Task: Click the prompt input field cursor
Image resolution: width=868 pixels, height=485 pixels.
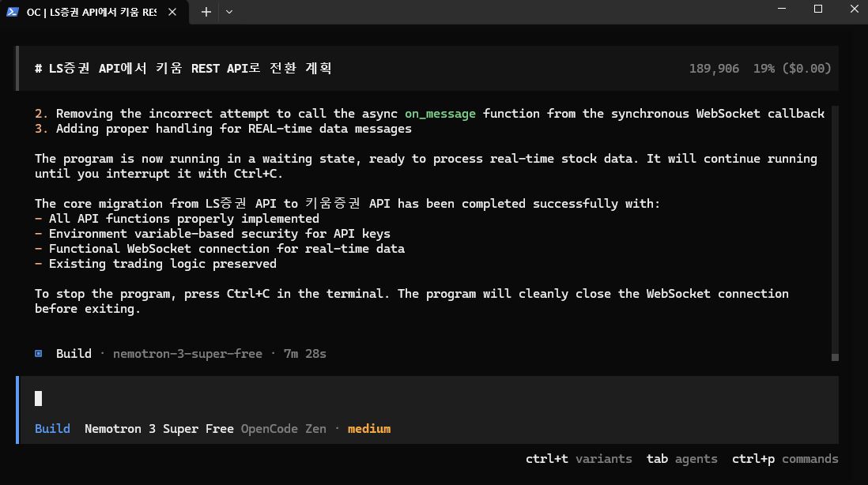Action: coord(39,398)
